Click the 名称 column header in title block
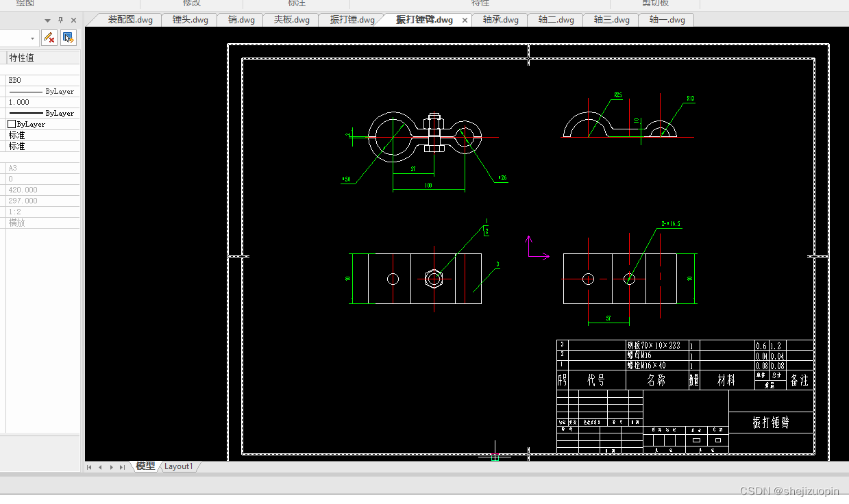 click(656, 380)
